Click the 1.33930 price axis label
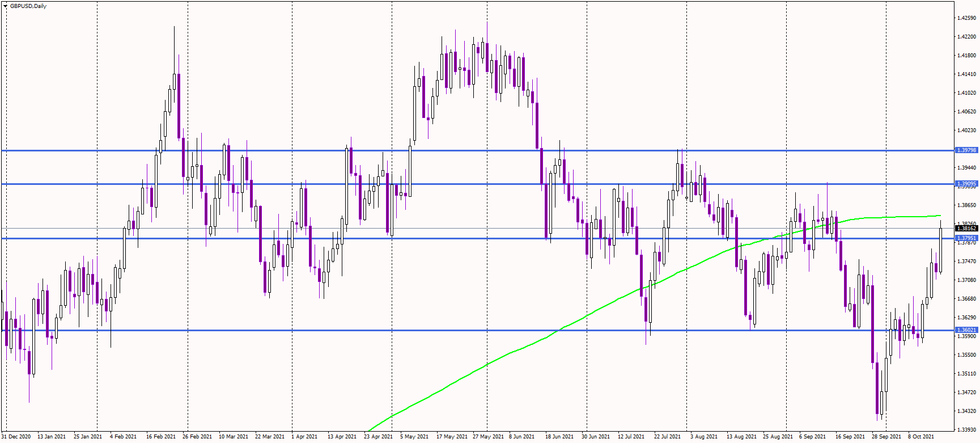The height and width of the screenshot is (443, 980). [x=967, y=430]
